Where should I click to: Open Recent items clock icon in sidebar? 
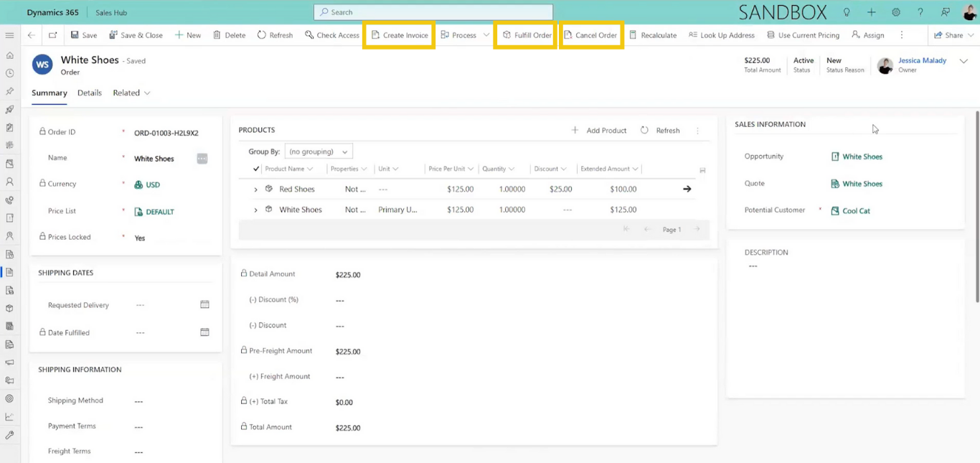(9, 74)
